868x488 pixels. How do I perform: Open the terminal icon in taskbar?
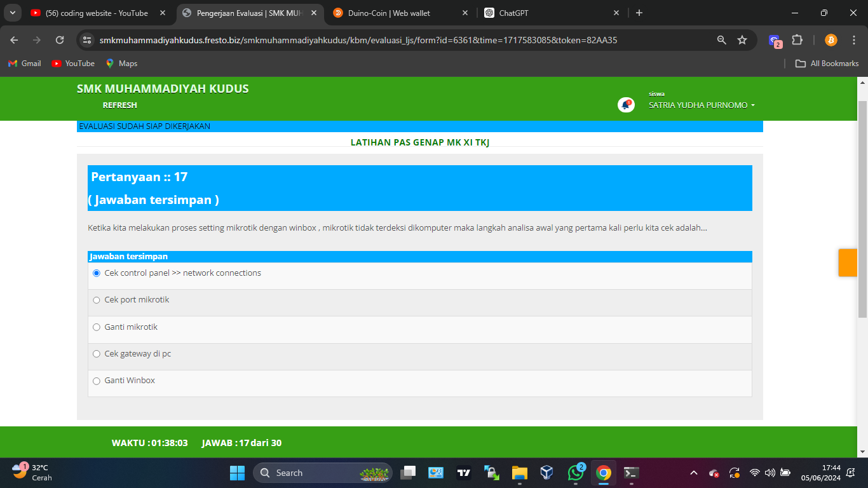click(x=631, y=473)
